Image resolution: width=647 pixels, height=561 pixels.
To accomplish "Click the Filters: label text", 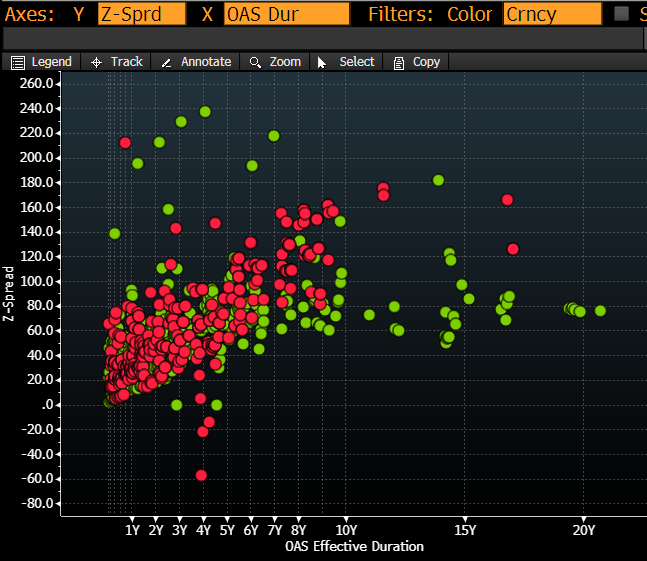I will (401, 14).
